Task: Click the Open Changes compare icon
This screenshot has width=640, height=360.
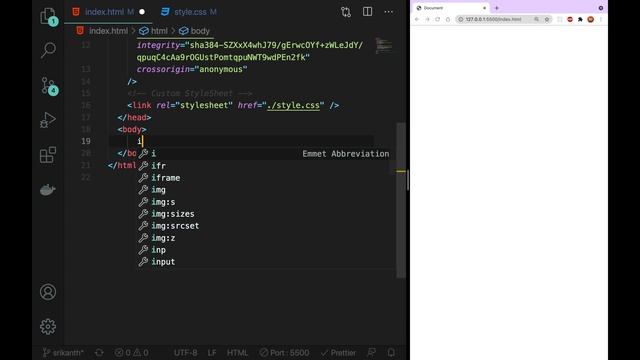Action: [346, 12]
